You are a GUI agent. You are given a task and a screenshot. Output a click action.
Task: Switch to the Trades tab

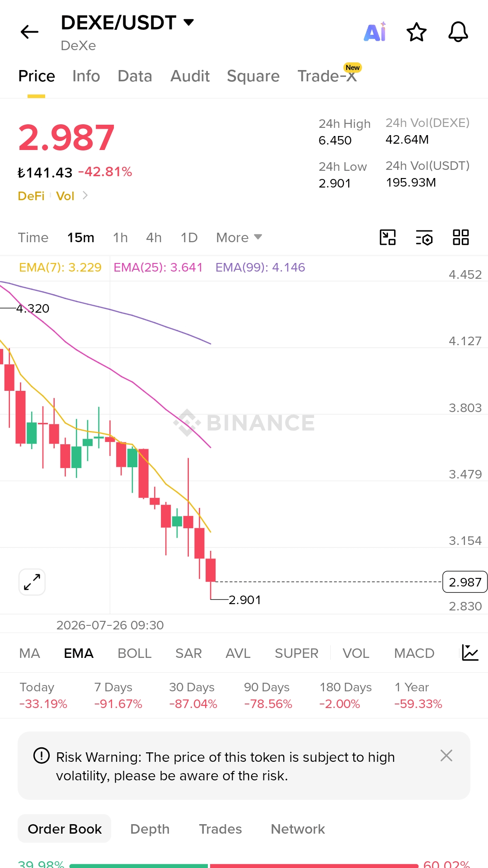point(221,829)
